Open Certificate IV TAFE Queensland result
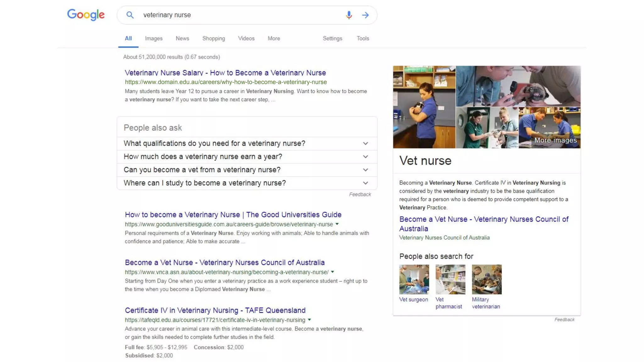The image size is (644, 362). (215, 310)
